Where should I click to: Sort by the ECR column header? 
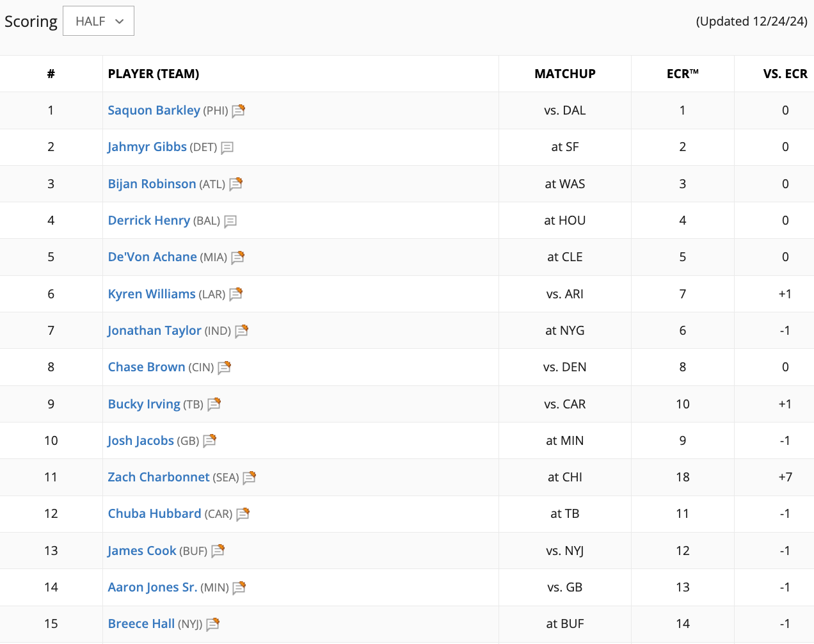coord(683,74)
